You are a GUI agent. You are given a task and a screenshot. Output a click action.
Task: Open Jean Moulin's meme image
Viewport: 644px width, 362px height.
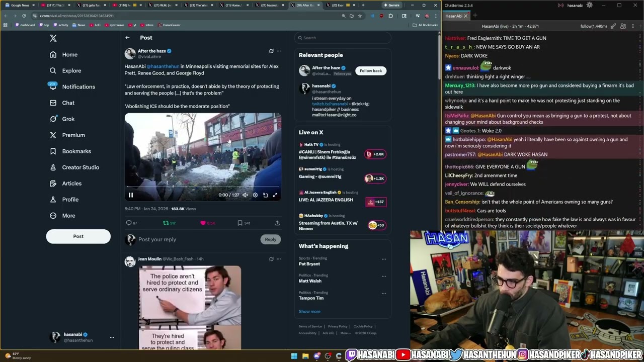(x=190, y=307)
